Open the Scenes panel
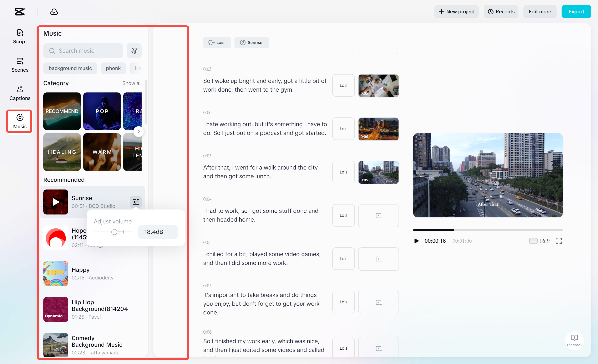598x364 pixels. click(x=20, y=65)
